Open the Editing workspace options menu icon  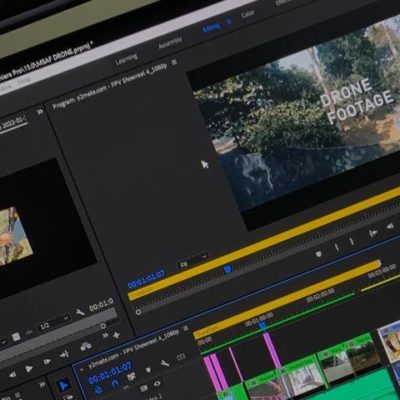[x=229, y=21]
